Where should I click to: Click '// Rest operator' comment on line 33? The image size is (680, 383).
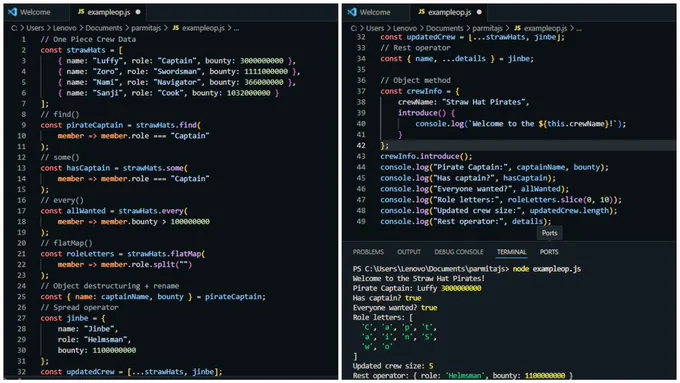coord(415,48)
